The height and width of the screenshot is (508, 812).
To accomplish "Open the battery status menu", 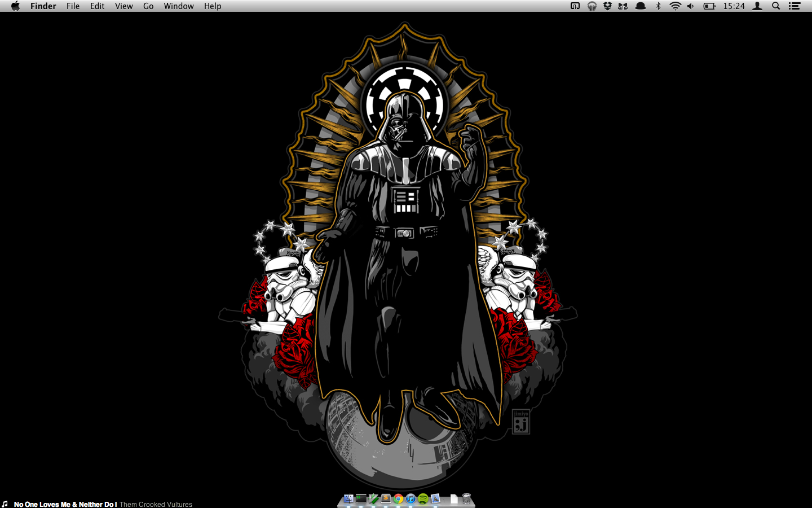I will coord(709,6).
